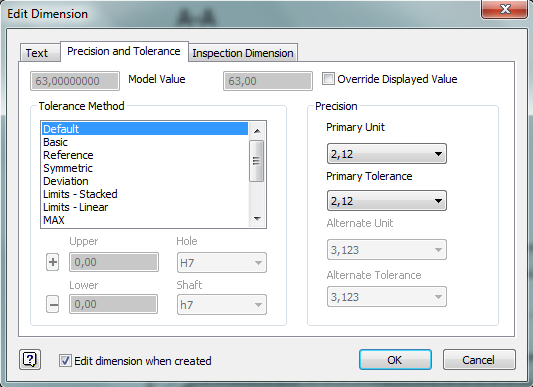Close the Edit Dimension dialog
Screen dimensions: 533x387
[x=504, y=9]
